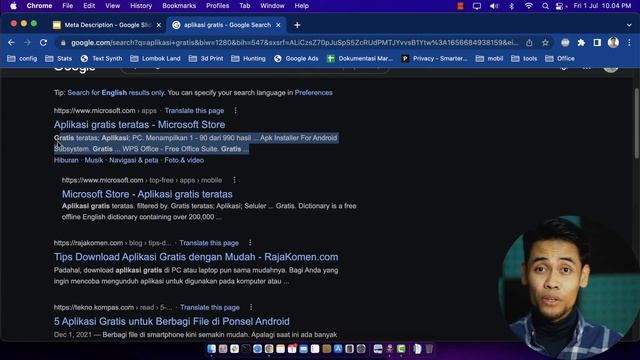
Task: Open the tools bookmarks folder
Action: [x=524, y=59]
